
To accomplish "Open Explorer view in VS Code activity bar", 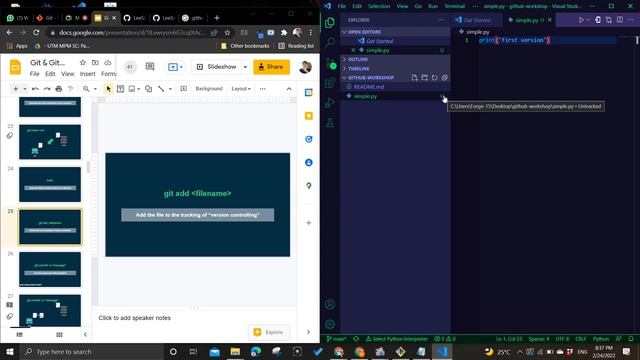I will tap(330, 22).
